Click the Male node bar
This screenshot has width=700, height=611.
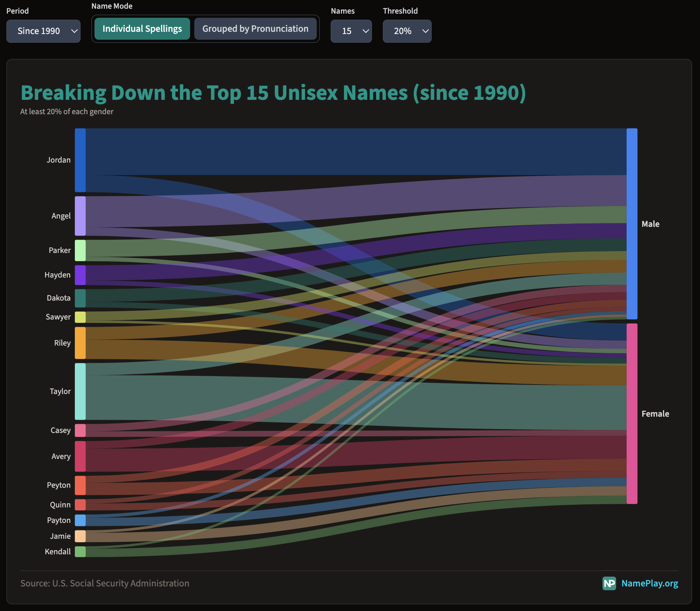[x=632, y=223]
